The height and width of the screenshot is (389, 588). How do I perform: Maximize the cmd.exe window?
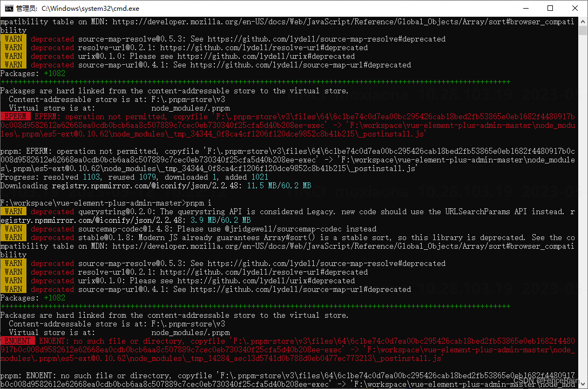(550, 8)
